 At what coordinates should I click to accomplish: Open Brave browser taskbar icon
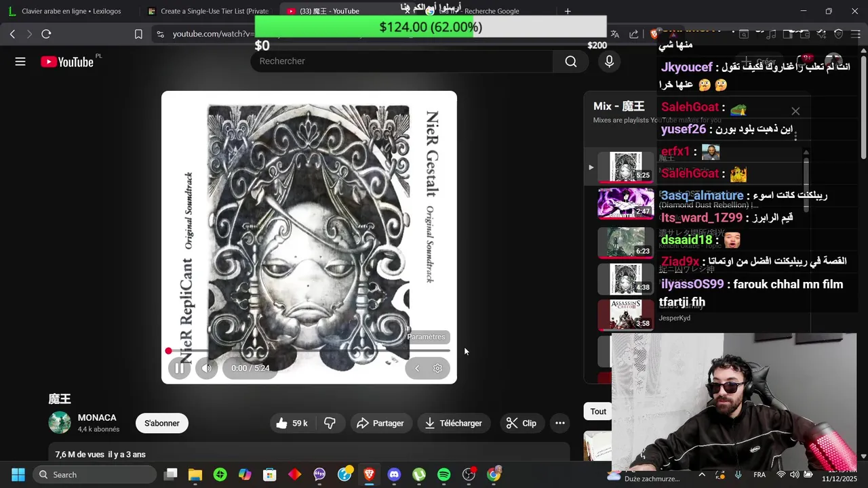click(x=369, y=474)
